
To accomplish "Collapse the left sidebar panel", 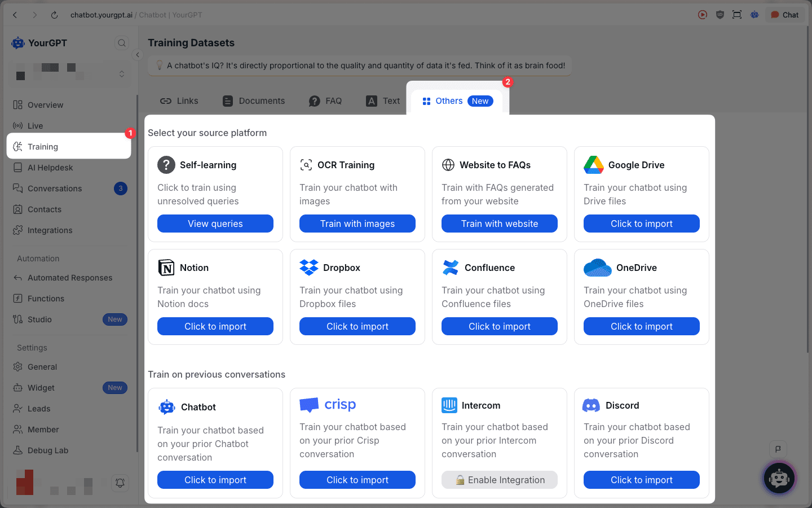I will click(138, 55).
